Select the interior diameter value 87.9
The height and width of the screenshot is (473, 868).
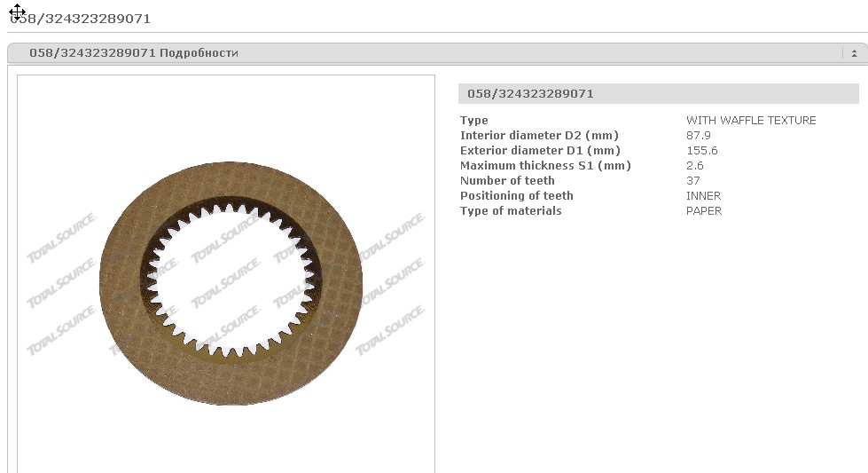[699, 136]
